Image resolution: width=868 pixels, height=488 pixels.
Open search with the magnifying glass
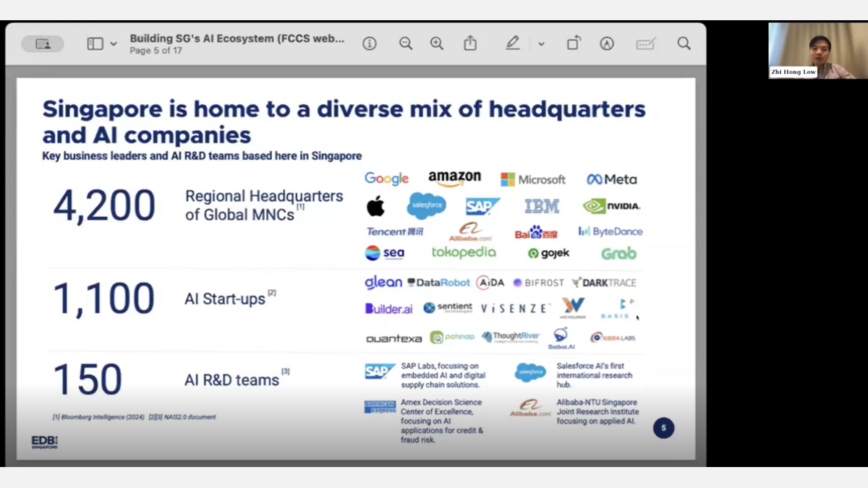click(x=684, y=43)
